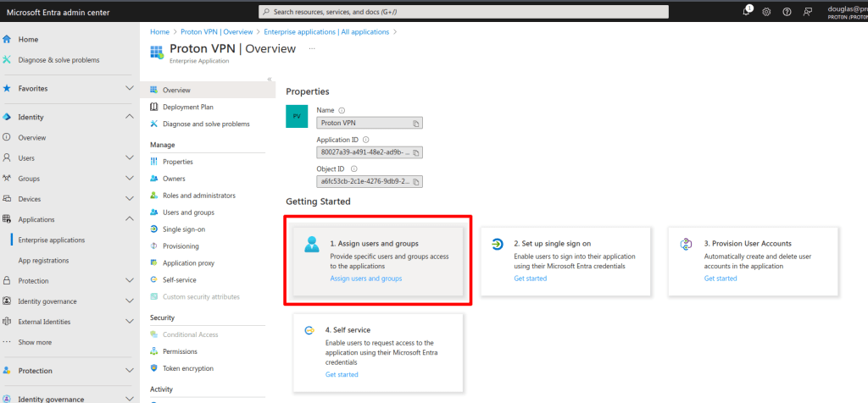Click info icon next to Application ID

click(x=365, y=140)
